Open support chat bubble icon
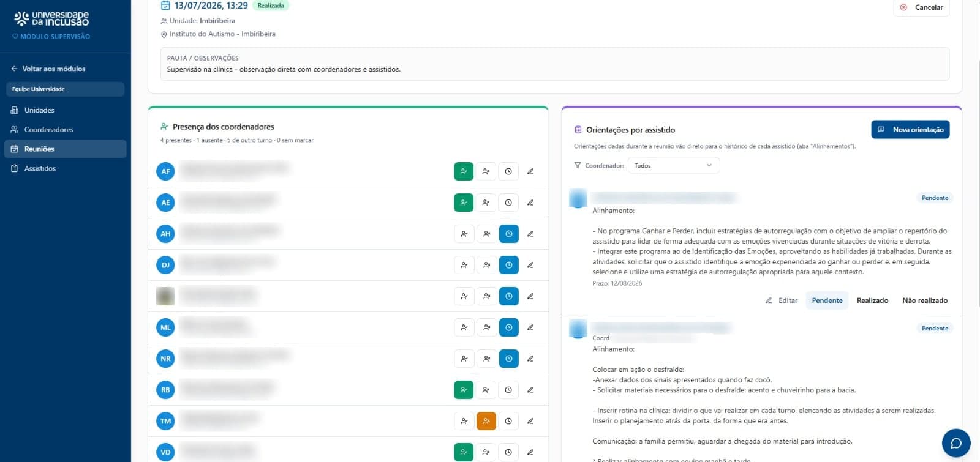 (956, 443)
